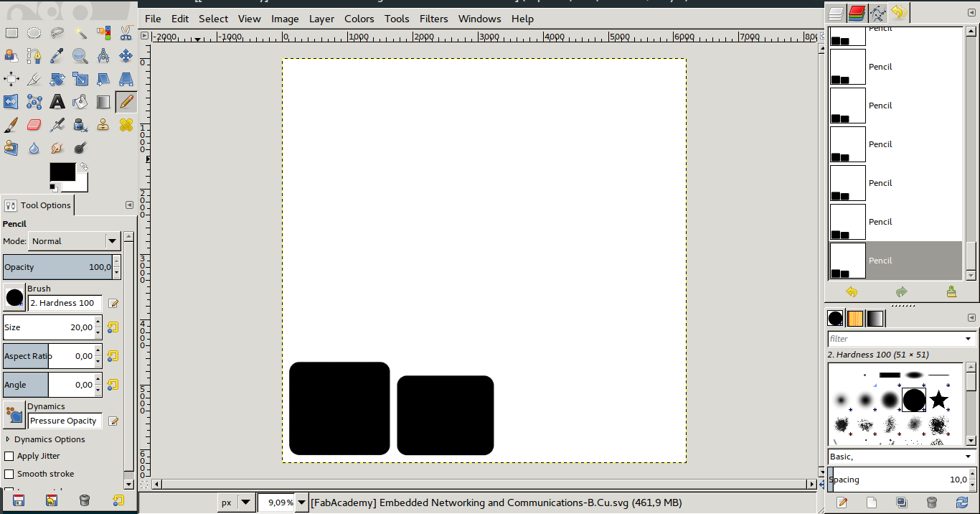Image resolution: width=980 pixels, height=514 pixels.
Task: Click the white background color swatch
Action: point(81,187)
